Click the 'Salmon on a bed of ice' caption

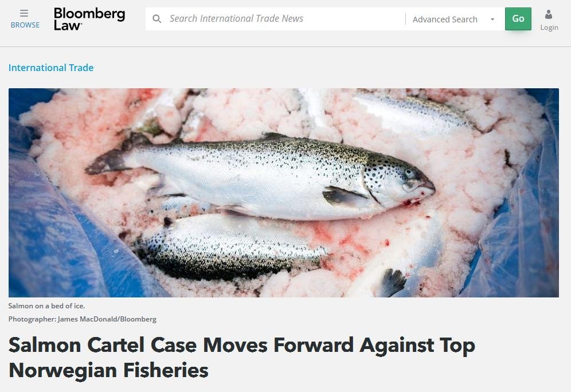(46, 305)
